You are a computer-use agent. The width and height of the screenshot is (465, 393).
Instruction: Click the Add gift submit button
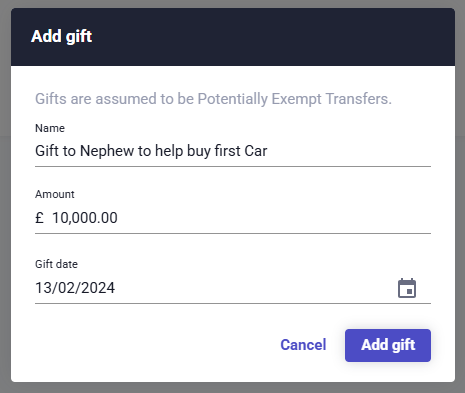(388, 345)
